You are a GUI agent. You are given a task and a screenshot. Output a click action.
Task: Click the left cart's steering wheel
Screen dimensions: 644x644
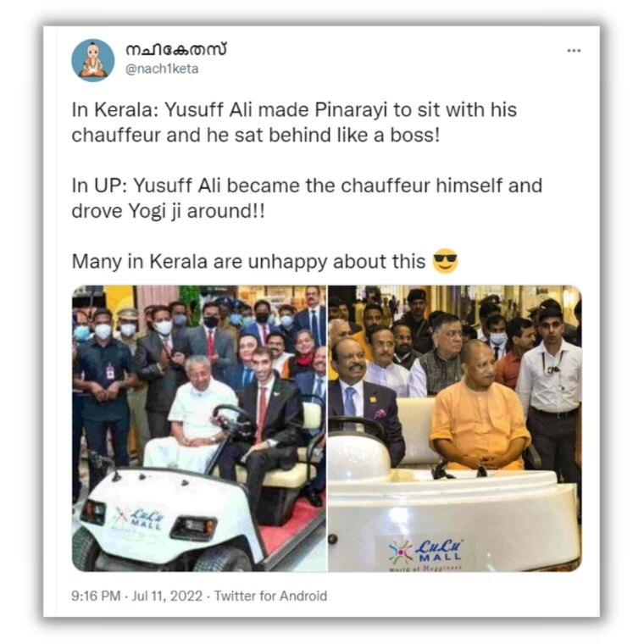coord(233,419)
